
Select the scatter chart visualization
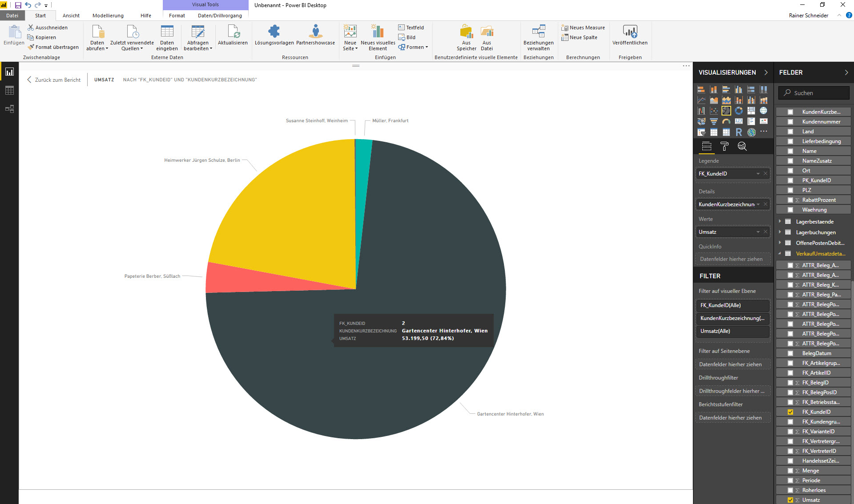tap(713, 111)
